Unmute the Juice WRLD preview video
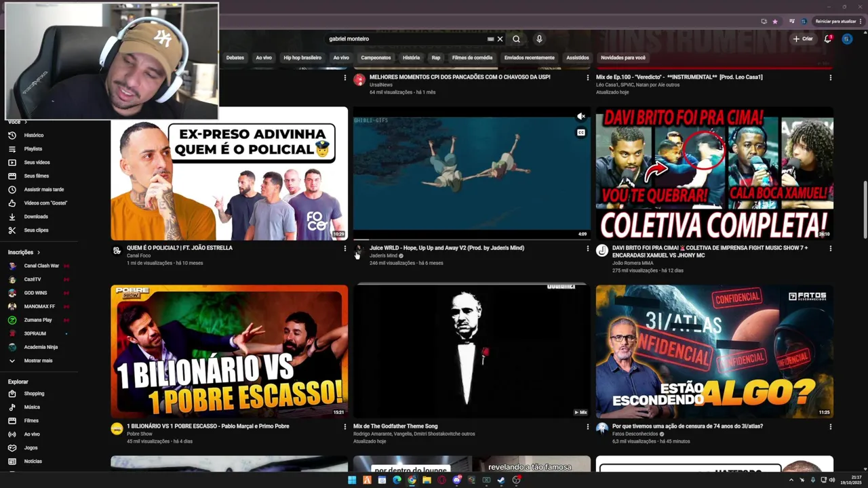 pos(580,117)
